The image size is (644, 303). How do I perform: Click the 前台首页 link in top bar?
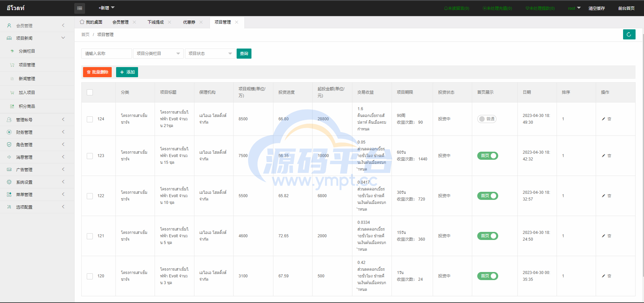[x=626, y=8]
